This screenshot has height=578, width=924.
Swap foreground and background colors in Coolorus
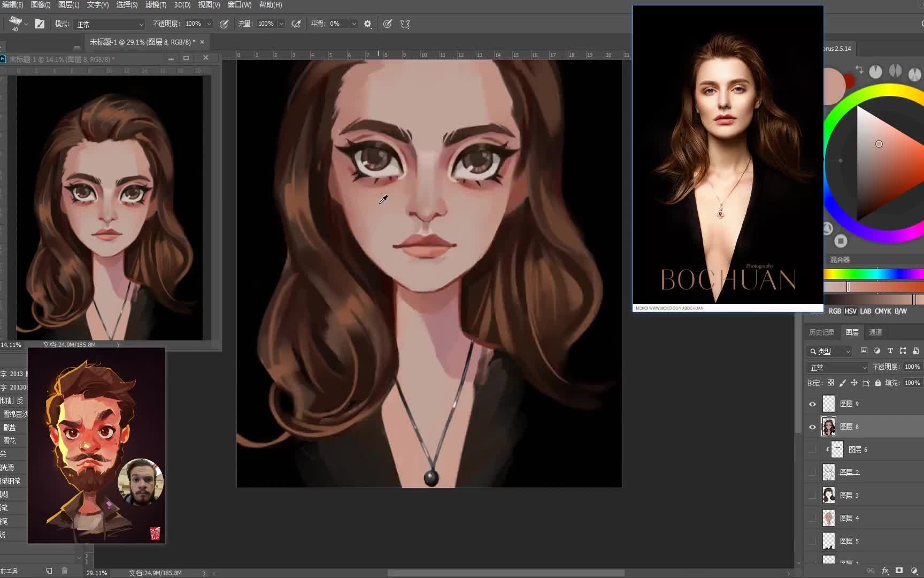pyautogui.click(x=859, y=70)
